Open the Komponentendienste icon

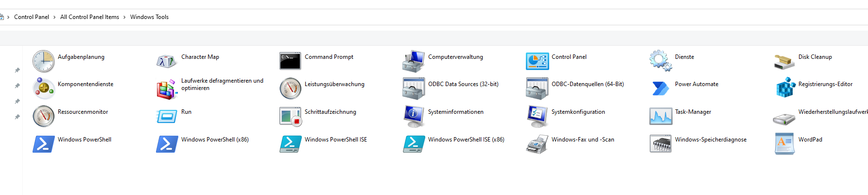[x=44, y=89]
